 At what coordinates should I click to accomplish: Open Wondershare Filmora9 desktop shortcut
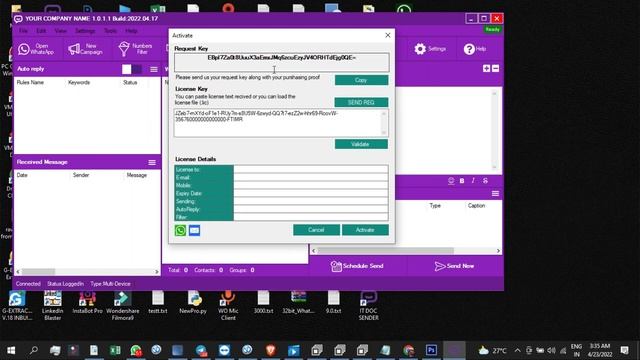[122, 305]
